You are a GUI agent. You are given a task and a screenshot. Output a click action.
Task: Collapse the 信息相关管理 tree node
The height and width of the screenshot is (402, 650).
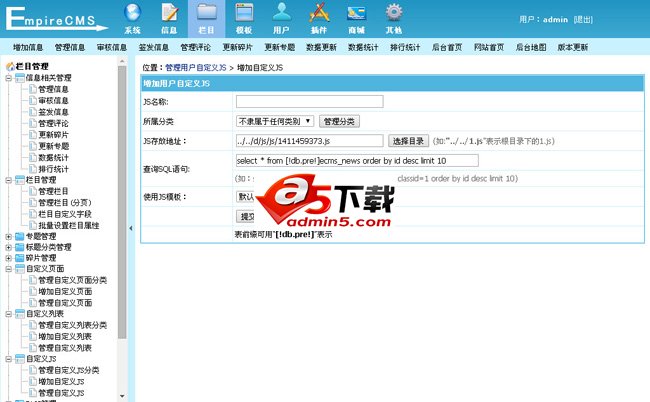coord(8,78)
